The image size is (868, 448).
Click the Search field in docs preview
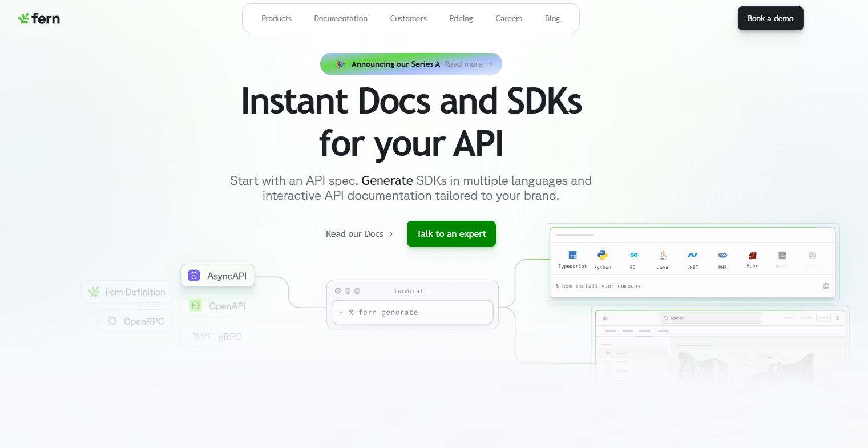(x=710, y=318)
